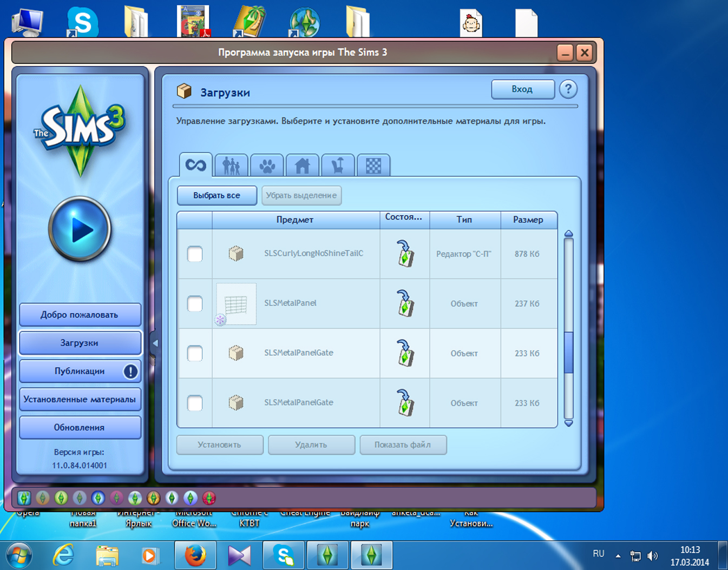
Task: Open the Добро пожаловать section
Action: point(80,315)
